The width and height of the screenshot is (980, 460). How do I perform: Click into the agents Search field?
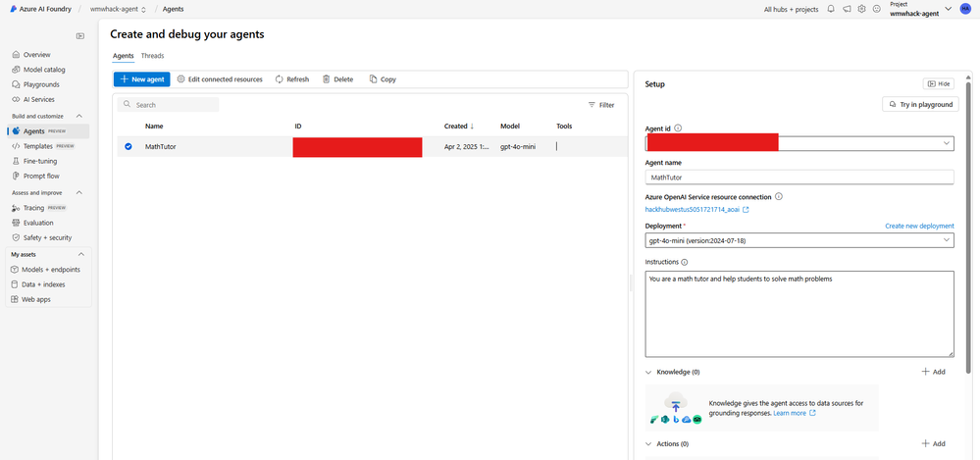168,105
